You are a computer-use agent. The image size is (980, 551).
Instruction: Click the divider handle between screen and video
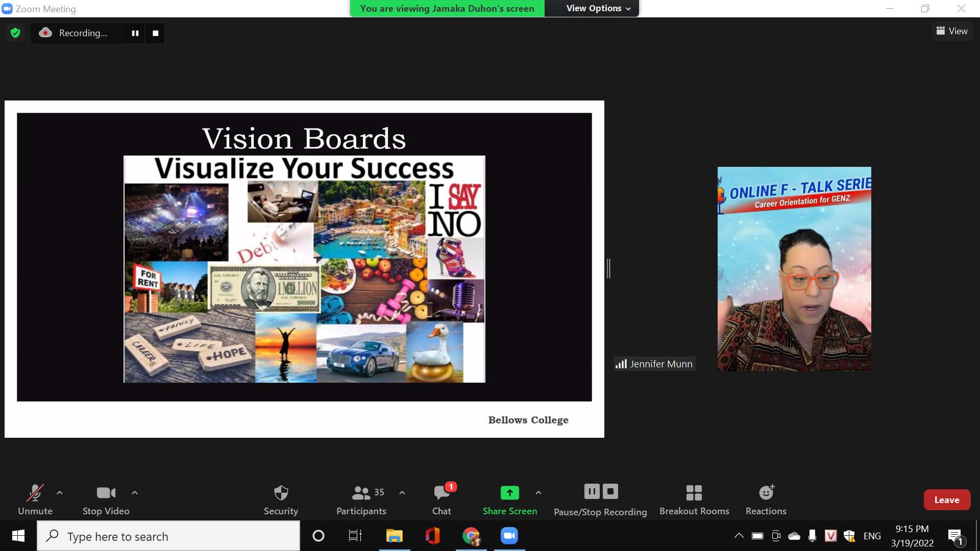click(608, 268)
